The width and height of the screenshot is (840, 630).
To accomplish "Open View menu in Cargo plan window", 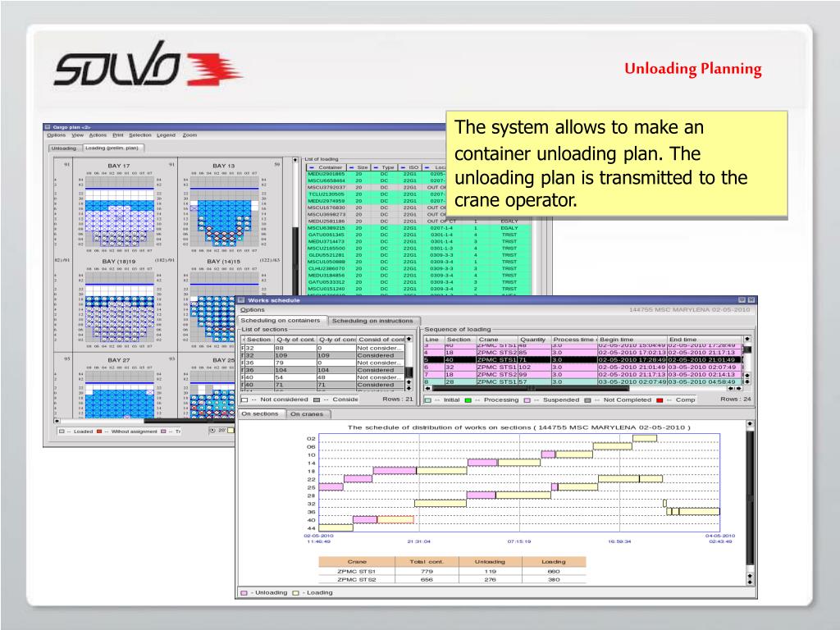I will [x=78, y=135].
